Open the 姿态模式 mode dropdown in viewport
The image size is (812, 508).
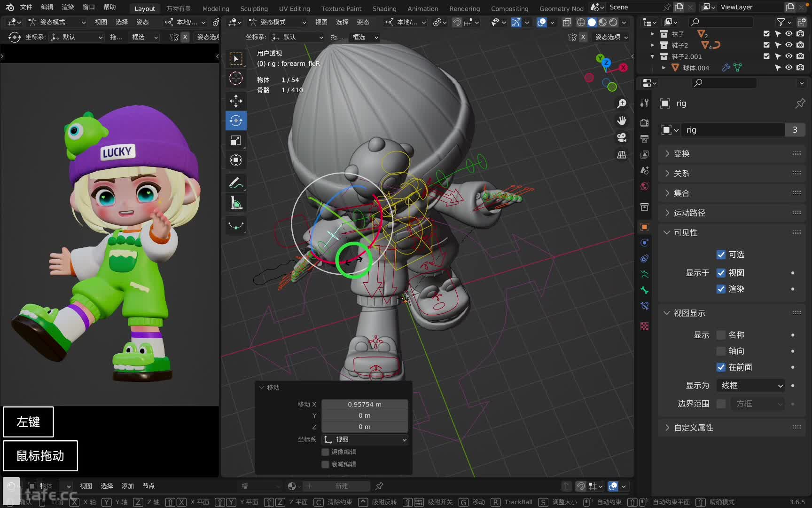[x=278, y=22]
